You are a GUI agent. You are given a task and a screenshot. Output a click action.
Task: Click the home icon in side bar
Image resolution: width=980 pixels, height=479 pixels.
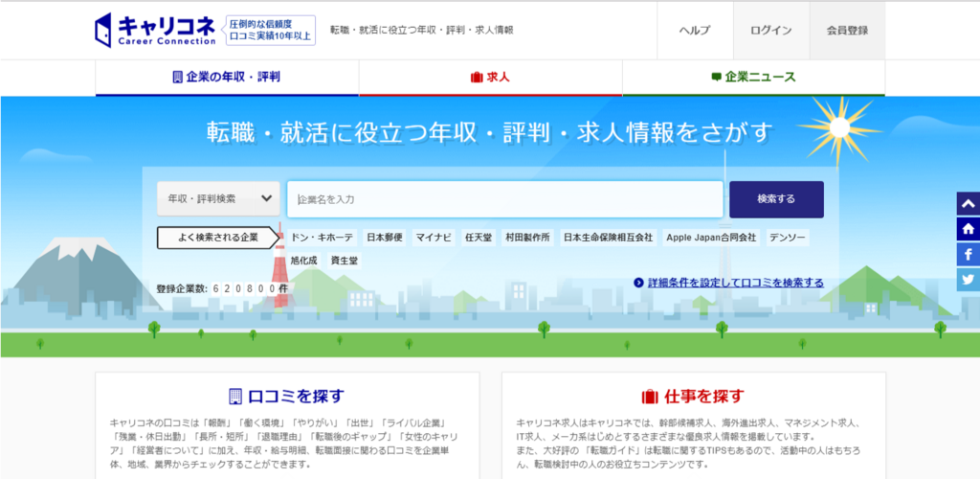coord(969,230)
